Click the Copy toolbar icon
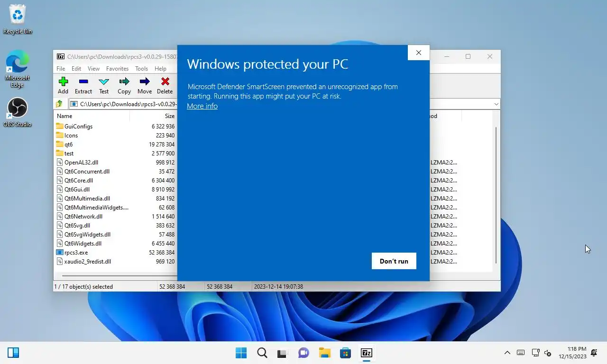The width and height of the screenshot is (607, 364). (124, 82)
